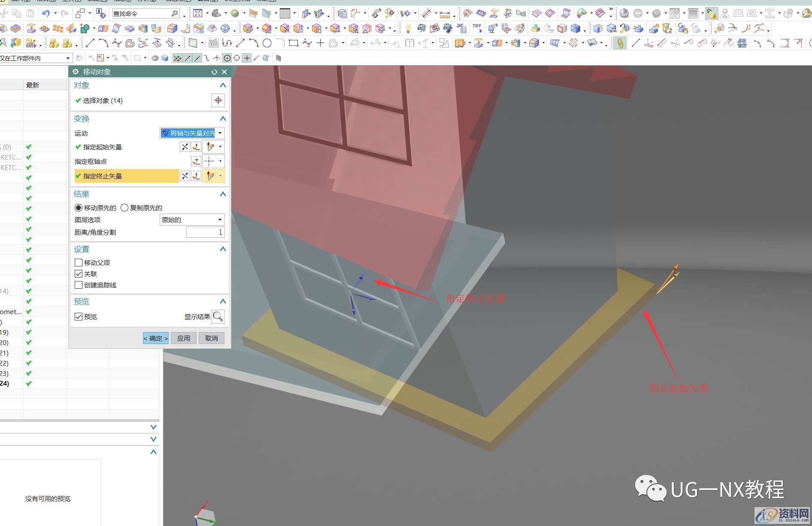
Task: Click the light bulb icon in toolbar
Action: 408,29
